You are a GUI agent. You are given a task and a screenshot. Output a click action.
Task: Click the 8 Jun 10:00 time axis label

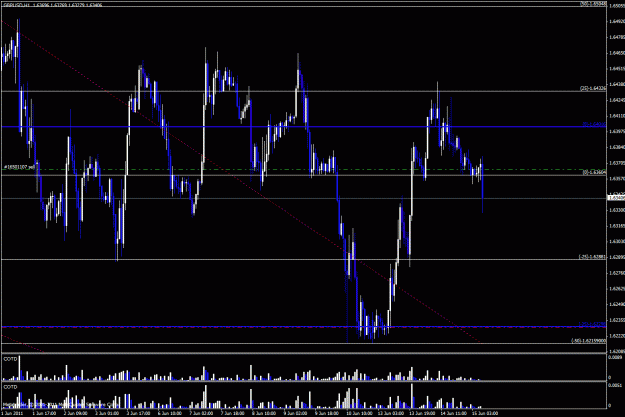pyautogui.click(x=264, y=413)
